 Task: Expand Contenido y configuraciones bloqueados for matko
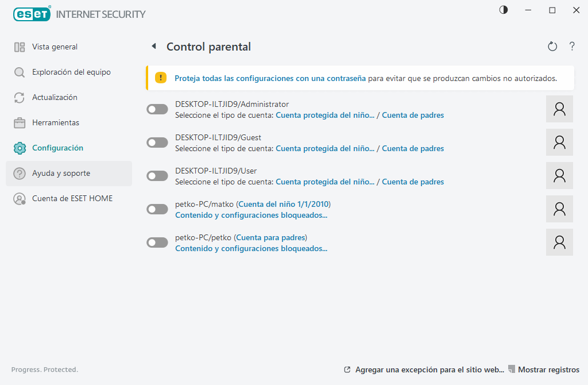click(x=251, y=215)
